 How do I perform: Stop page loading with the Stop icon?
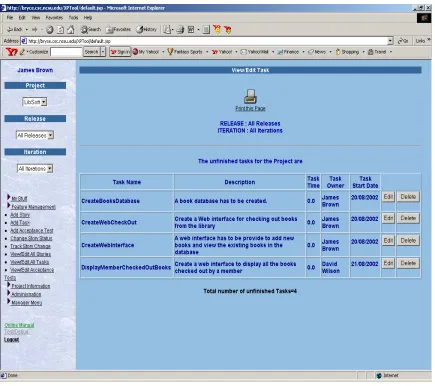click(50, 30)
